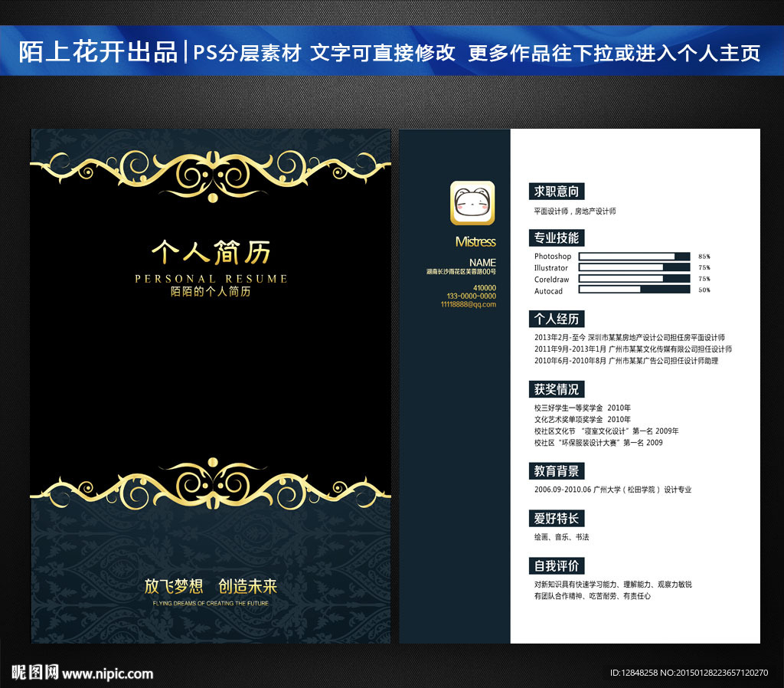784x688 pixels.
Task: Click the 文字可直接修改 banner text
Action: (383, 53)
